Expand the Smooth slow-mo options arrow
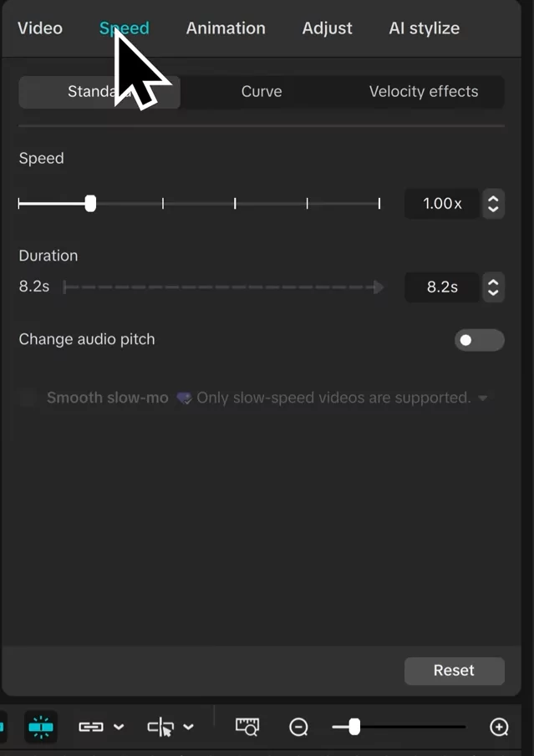The image size is (534, 756). [x=482, y=398]
